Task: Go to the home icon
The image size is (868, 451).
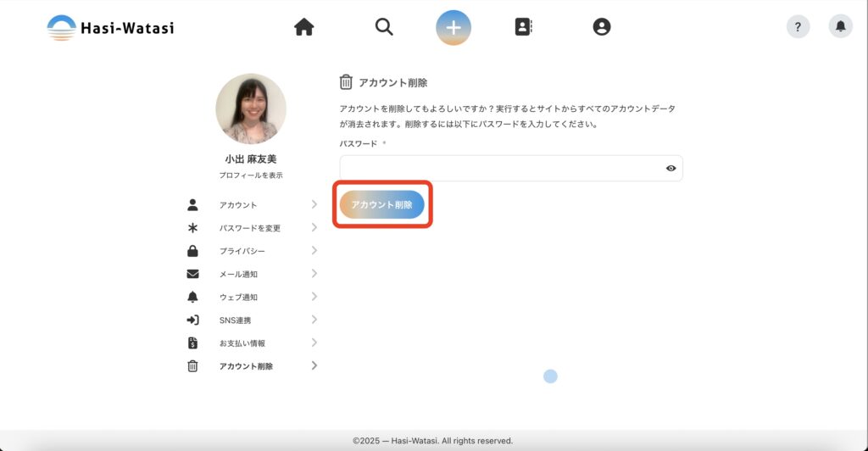Action: click(304, 26)
